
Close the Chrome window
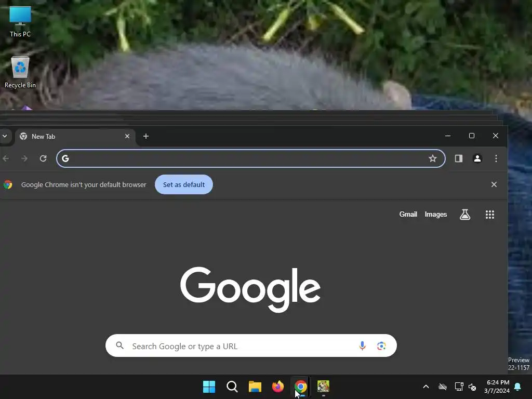pyautogui.click(x=495, y=136)
